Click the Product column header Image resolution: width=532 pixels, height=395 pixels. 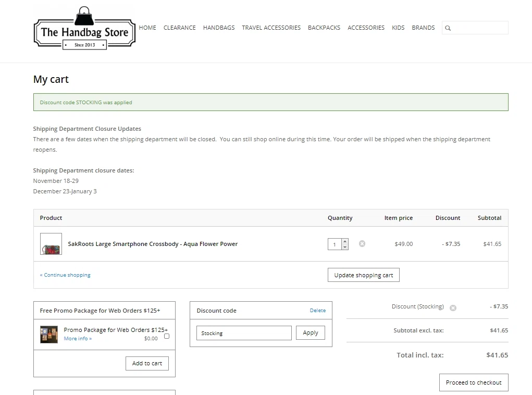coord(51,218)
